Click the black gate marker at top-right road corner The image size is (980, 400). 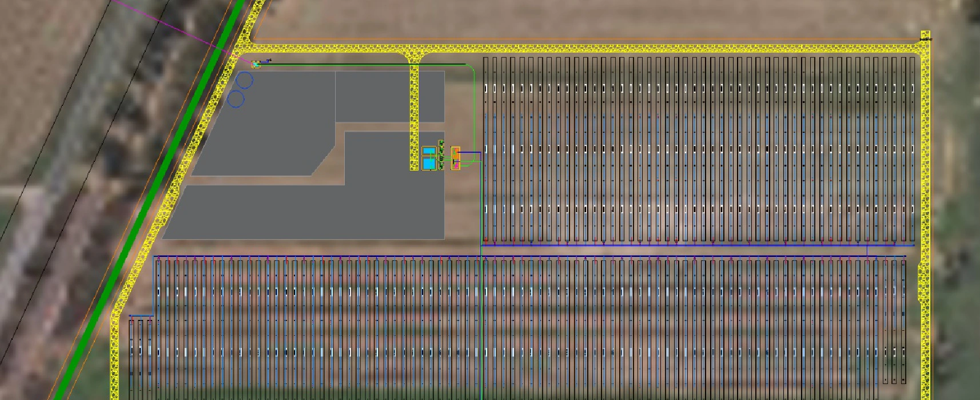[x=925, y=39]
